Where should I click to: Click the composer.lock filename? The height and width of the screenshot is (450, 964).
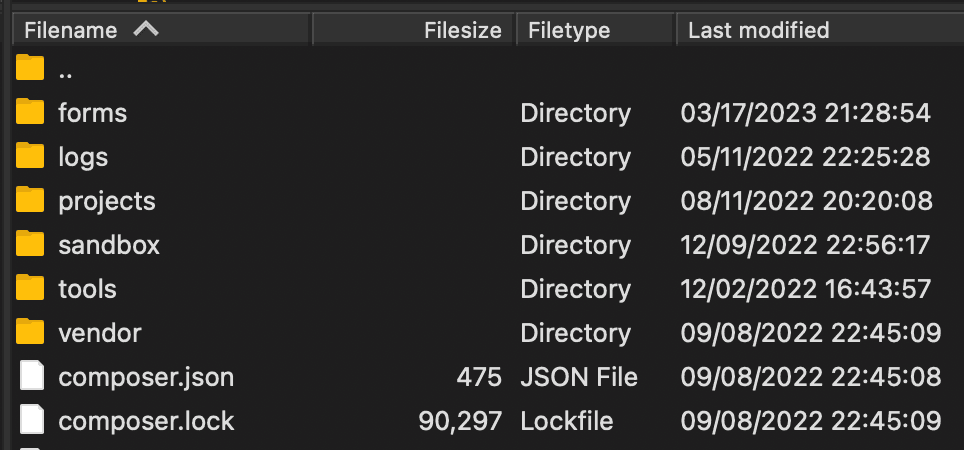point(146,420)
